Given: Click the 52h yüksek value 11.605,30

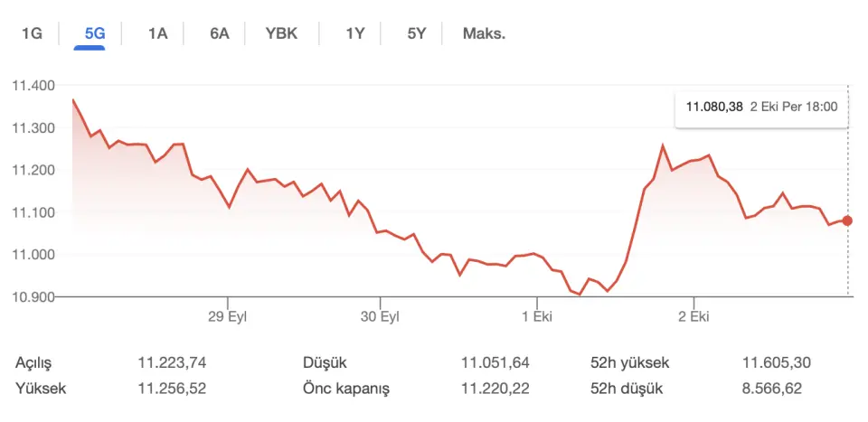Looking at the screenshot, I should (777, 363).
